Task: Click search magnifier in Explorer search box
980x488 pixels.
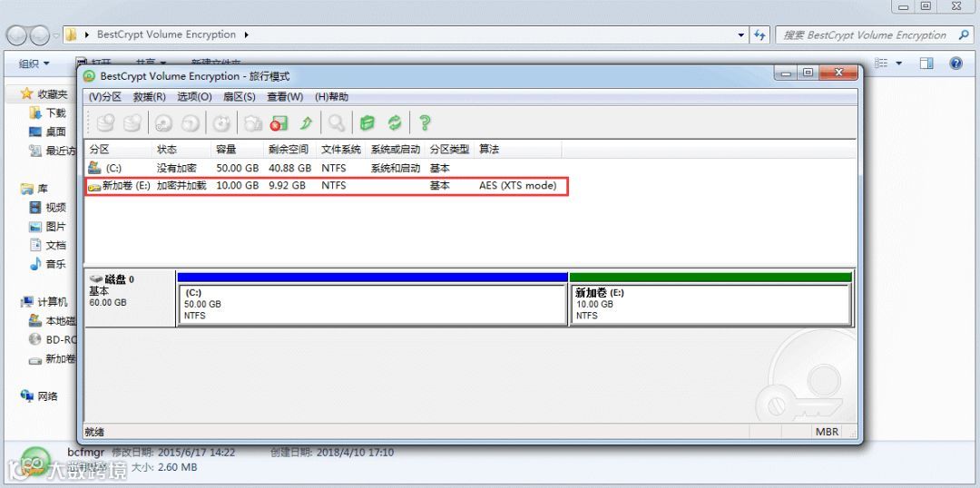Action: [x=964, y=35]
